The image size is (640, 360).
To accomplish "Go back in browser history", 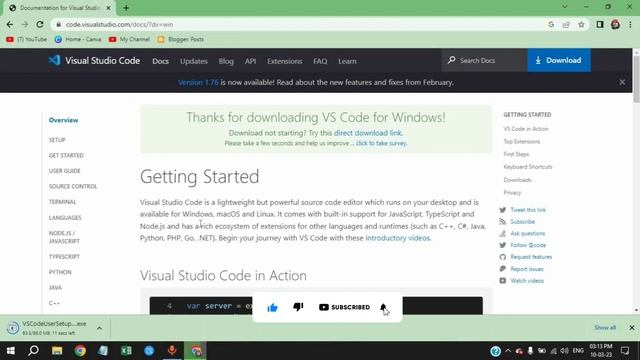I will [x=10, y=24].
